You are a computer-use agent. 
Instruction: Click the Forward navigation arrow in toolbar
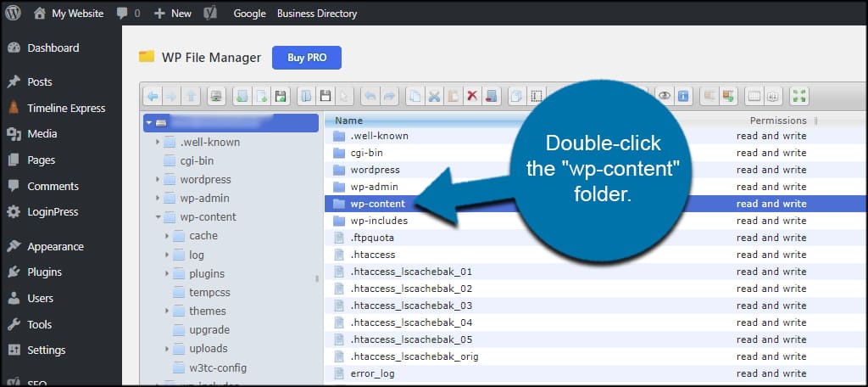coord(171,96)
